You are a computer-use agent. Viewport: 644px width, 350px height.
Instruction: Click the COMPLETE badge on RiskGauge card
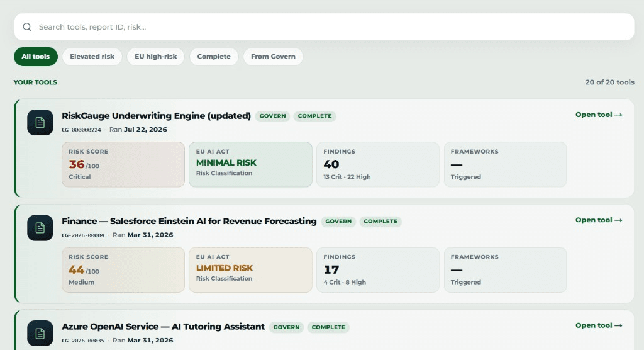tap(314, 116)
